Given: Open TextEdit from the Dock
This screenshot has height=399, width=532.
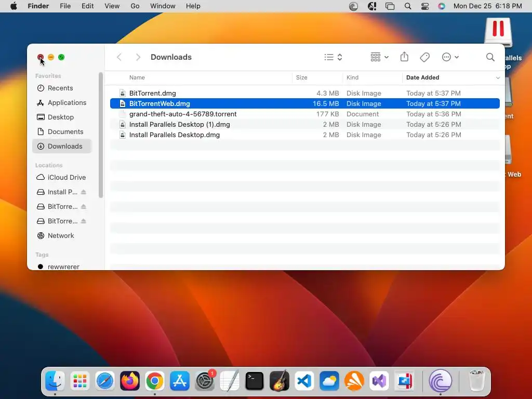Looking at the screenshot, I should 229,381.
